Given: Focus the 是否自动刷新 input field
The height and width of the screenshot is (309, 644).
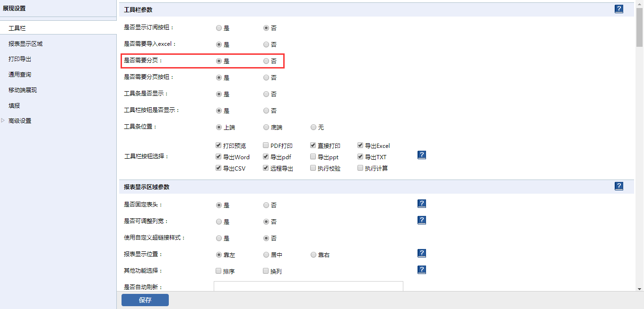Looking at the screenshot, I should [x=308, y=286].
